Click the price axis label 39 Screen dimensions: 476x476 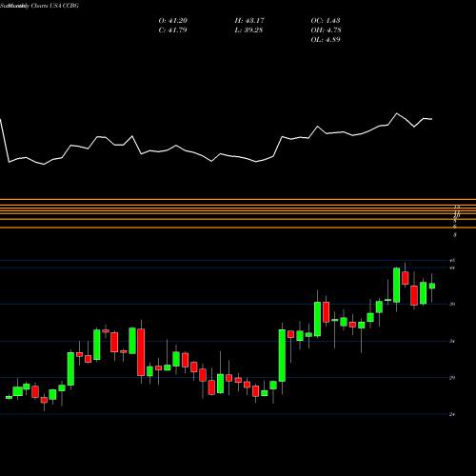pos(452,305)
